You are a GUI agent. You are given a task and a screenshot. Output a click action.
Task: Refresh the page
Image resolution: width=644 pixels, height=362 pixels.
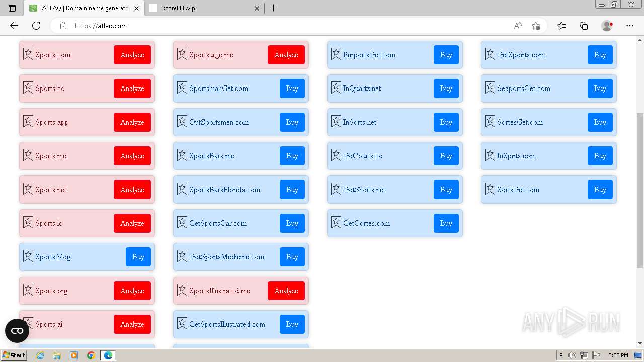point(36,26)
